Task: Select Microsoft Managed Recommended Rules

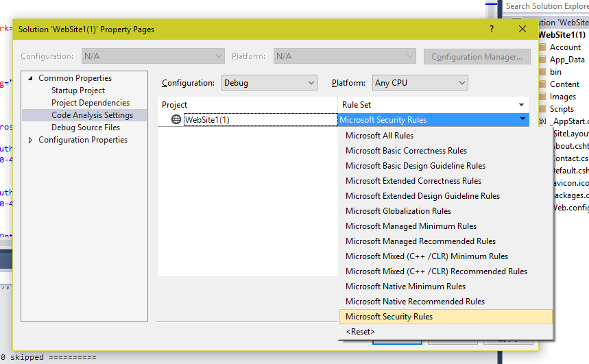Action: 446,241
